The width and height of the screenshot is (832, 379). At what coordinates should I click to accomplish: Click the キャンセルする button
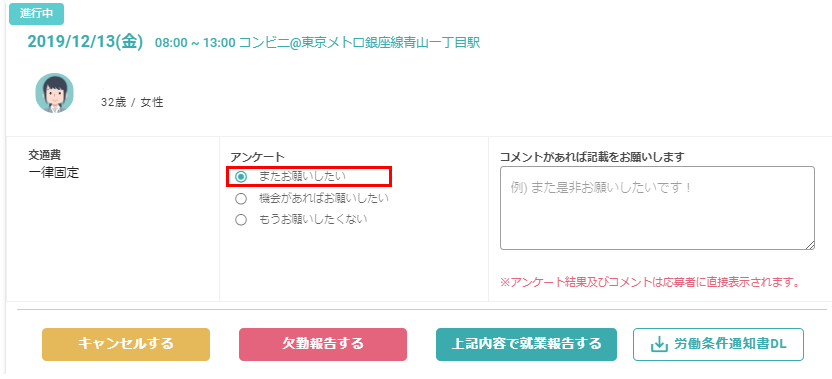click(126, 344)
